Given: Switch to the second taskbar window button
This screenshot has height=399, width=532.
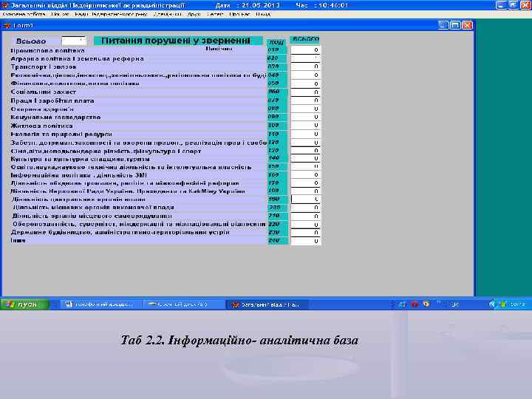Looking at the screenshot, I should click(183, 304).
